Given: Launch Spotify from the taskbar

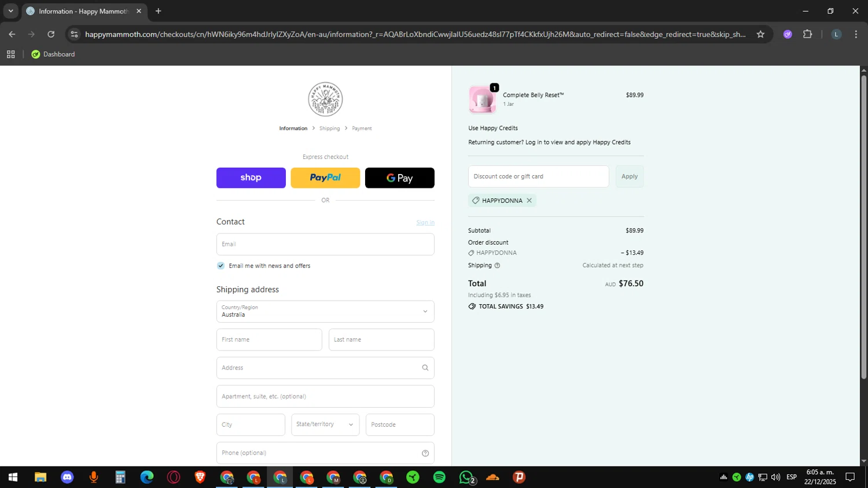Looking at the screenshot, I should [439, 477].
